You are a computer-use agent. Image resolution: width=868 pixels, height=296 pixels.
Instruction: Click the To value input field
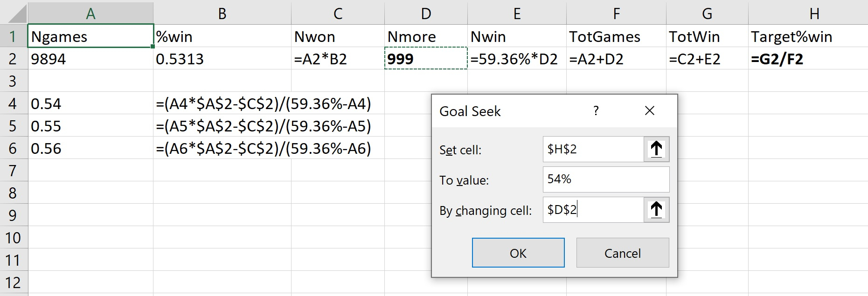pos(605,179)
